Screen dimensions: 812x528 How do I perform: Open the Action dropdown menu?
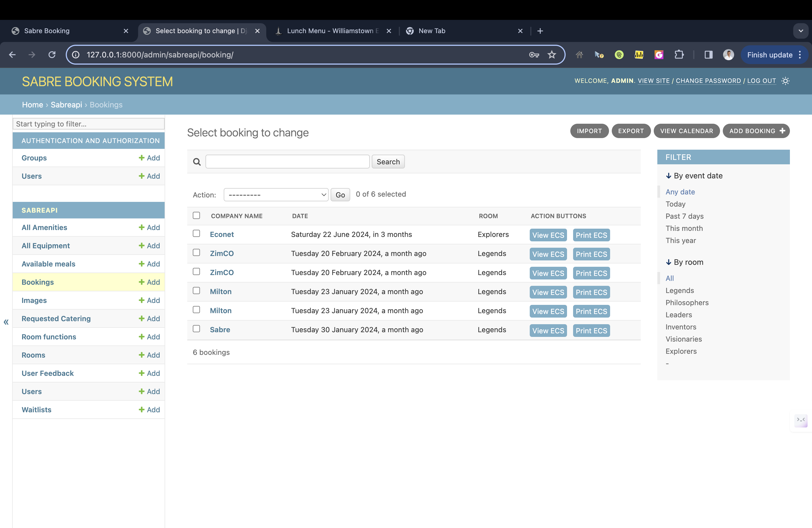(x=276, y=194)
